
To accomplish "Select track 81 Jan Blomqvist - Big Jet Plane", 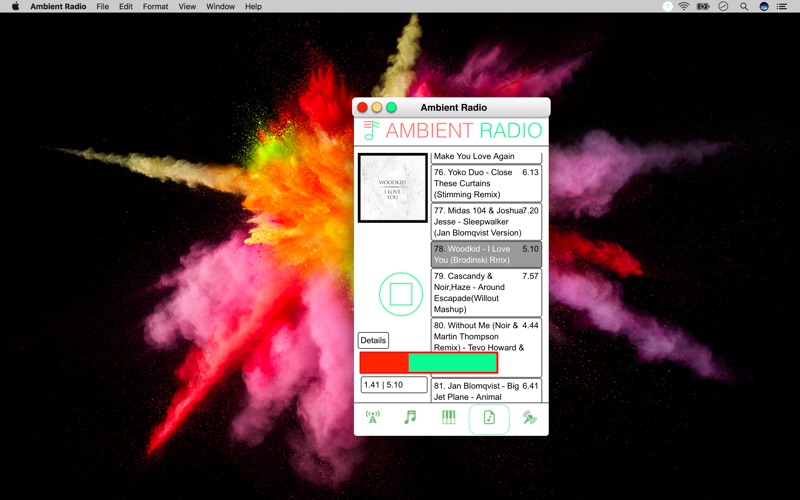I will pos(486,391).
